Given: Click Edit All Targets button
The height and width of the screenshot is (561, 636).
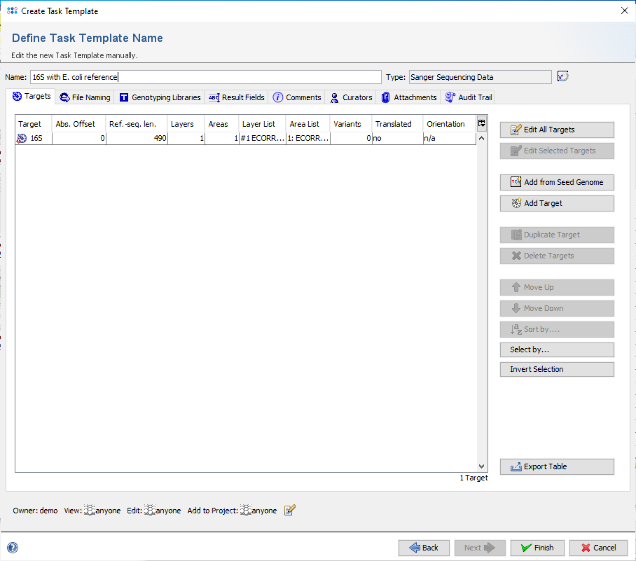Looking at the screenshot, I should [557, 130].
